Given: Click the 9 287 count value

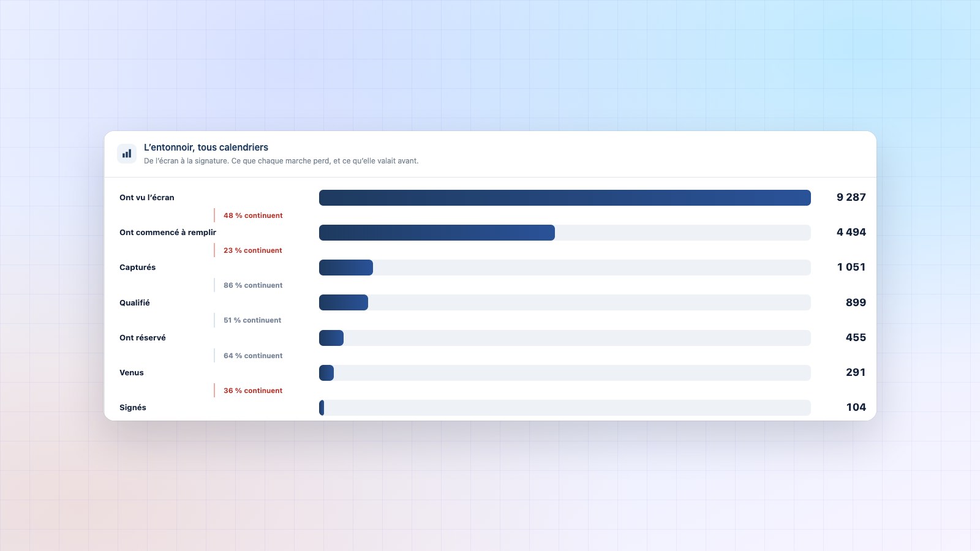Looking at the screenshot, I should (x=851, y=197).
